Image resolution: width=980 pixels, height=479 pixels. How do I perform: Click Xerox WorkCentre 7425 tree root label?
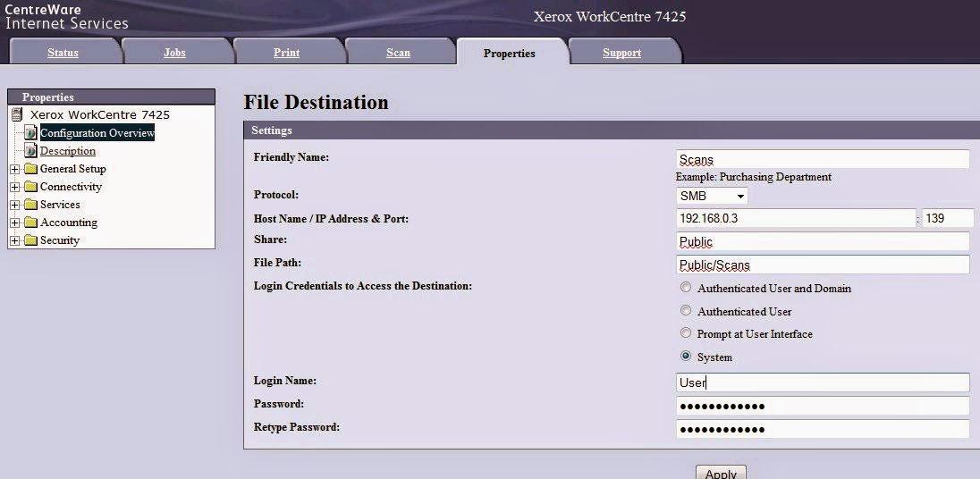coord(100,115)
